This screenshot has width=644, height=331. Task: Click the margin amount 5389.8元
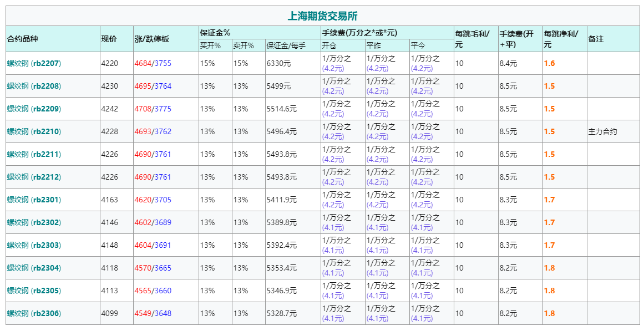[x=282, y=222]
